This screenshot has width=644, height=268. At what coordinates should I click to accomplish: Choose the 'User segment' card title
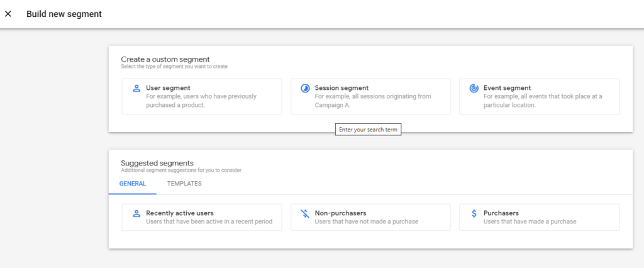tap(168, 88)
